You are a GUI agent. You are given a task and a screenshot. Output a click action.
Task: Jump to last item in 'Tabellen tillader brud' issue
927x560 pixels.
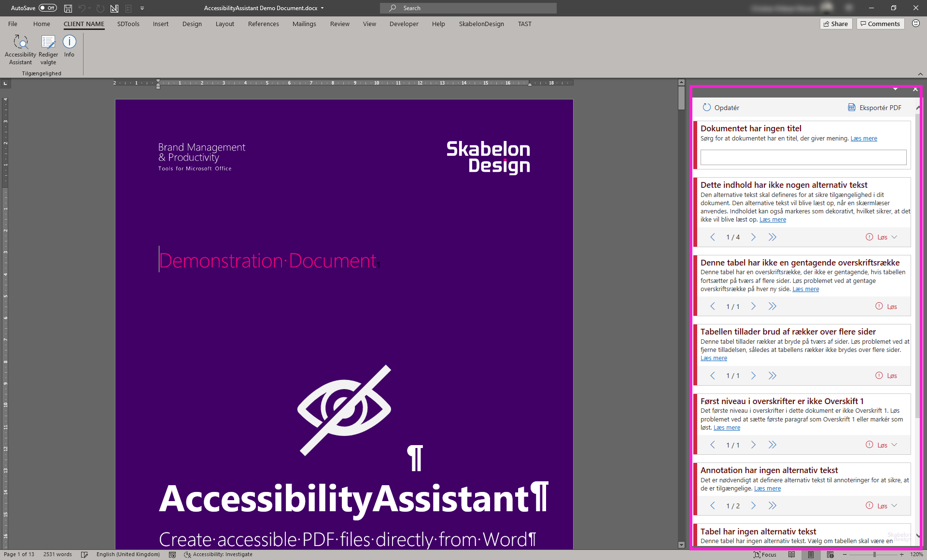point(772,376)
